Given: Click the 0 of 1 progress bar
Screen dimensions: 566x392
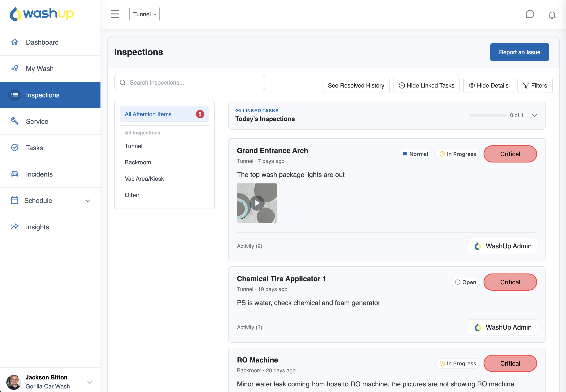Looking at the screenshot, I should (488, 115).
